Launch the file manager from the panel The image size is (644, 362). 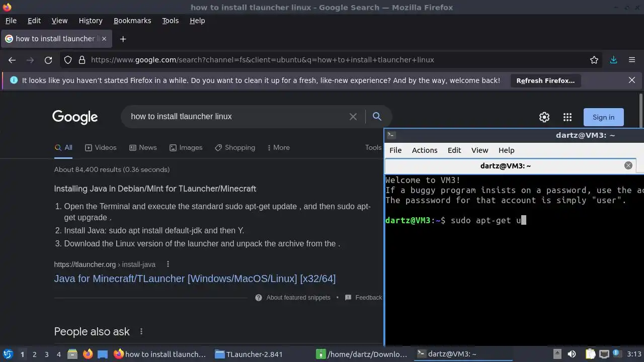[72, 354]
